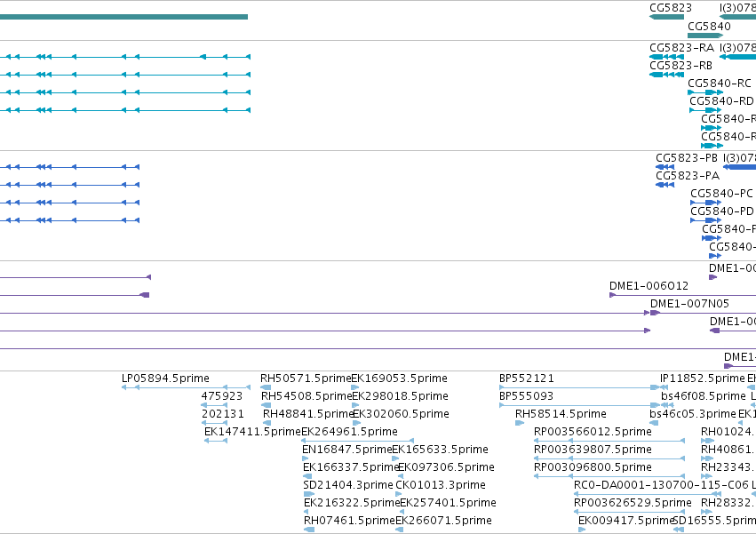Select EST EK257401.5prime

[448, 503]
